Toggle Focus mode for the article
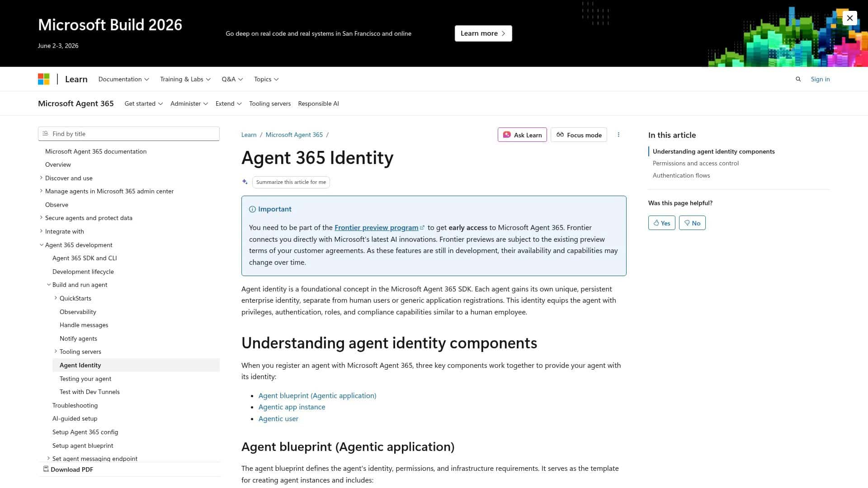The height and width of the screenshot is (488, 868). click(x=579, y=134)
